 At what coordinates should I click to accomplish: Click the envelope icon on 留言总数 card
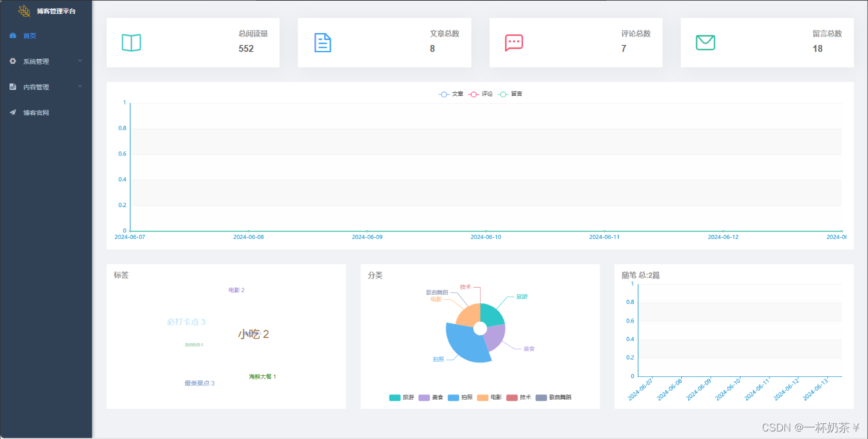[x=705, y=42]
